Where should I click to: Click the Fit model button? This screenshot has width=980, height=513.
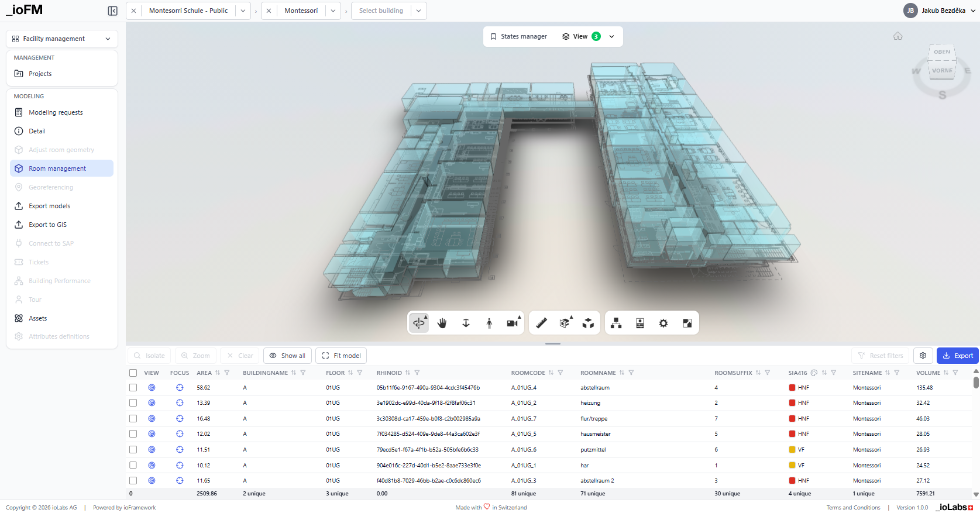pyautogui.click(x=342, y=356)
